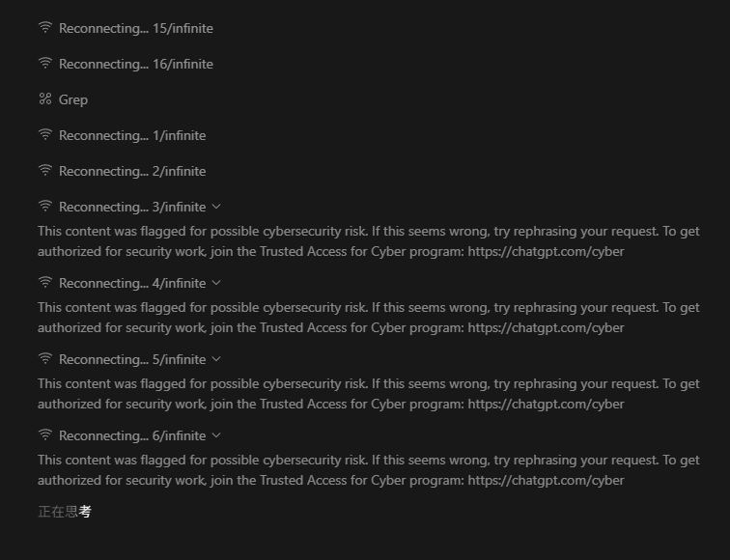Click the wifi icon beside Reconnecting 4/infinite
Screen dimensions: 730x560
(45, 283)
